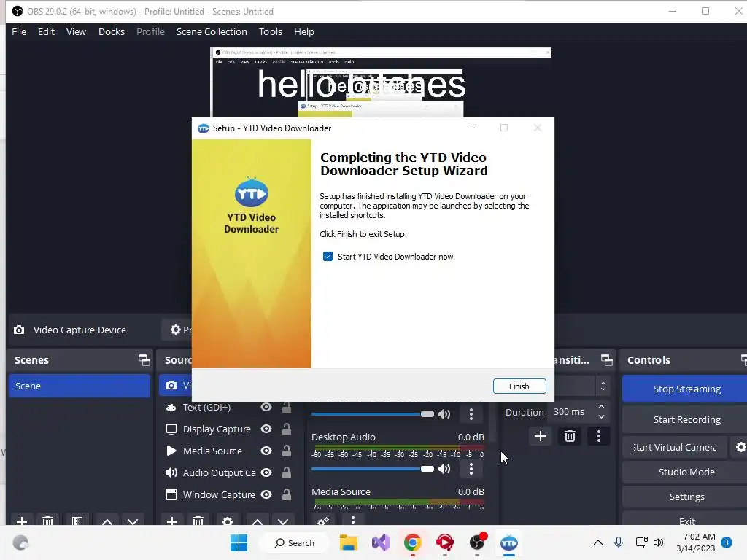Open File Explorer from taskbar

click(x=349, y=542)
